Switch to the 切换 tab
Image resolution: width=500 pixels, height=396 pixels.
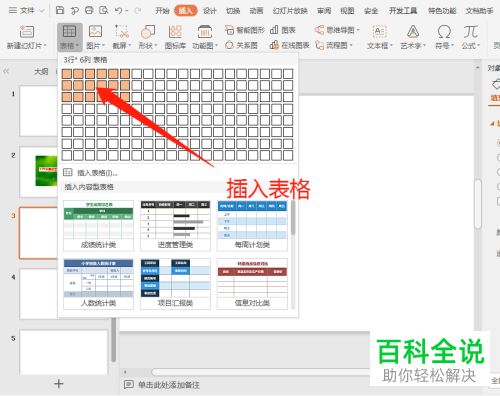pos(233,11)
